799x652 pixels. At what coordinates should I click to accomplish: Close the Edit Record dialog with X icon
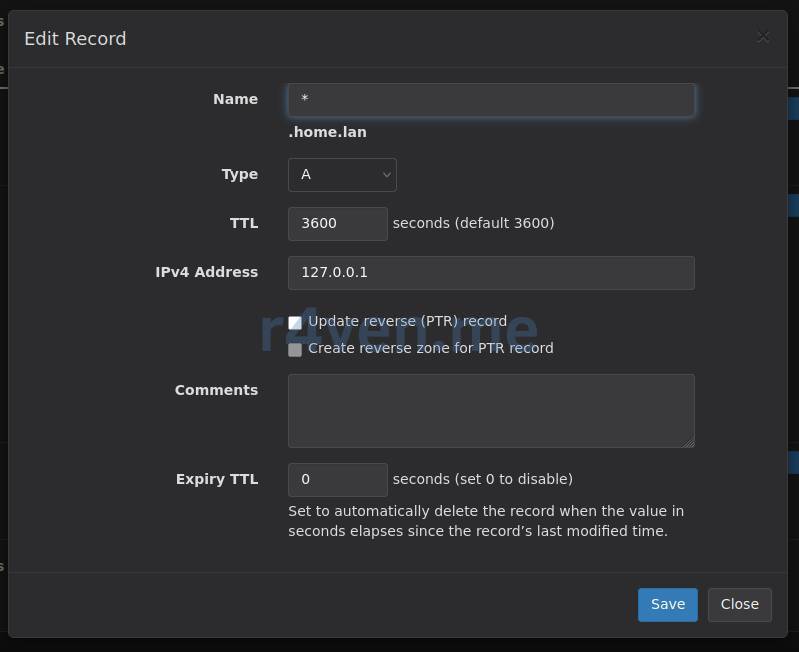coord(763,37)
